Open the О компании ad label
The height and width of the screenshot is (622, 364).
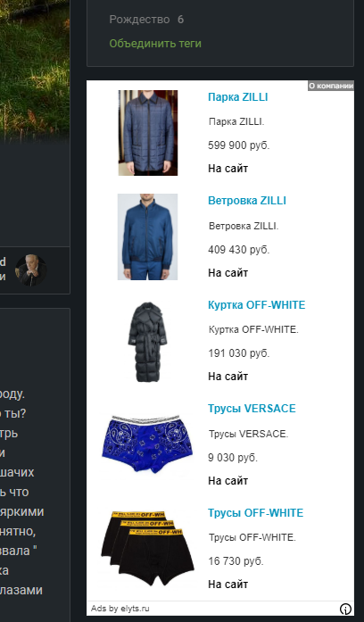(x=331, y=86)
